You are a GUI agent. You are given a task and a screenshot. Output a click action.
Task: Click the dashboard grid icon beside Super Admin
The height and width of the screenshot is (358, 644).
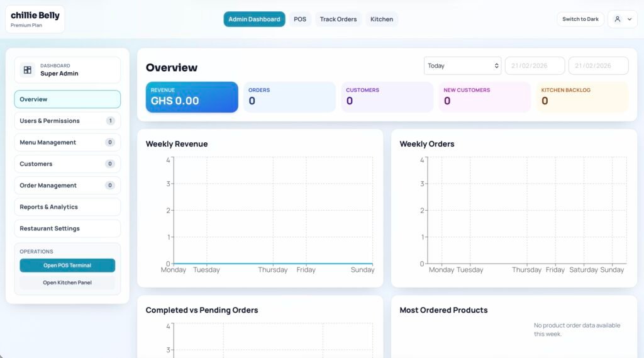28,70
